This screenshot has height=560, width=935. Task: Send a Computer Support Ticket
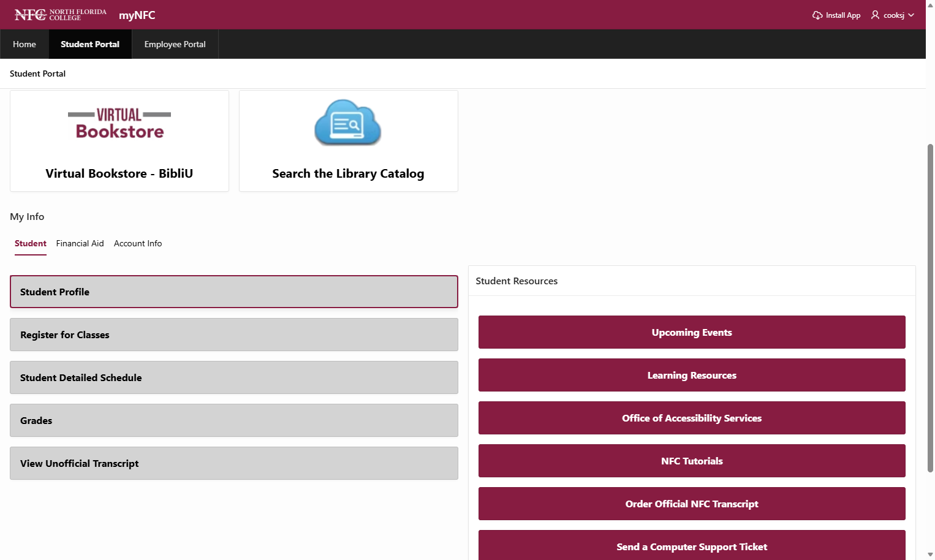(x=692, y=545)
